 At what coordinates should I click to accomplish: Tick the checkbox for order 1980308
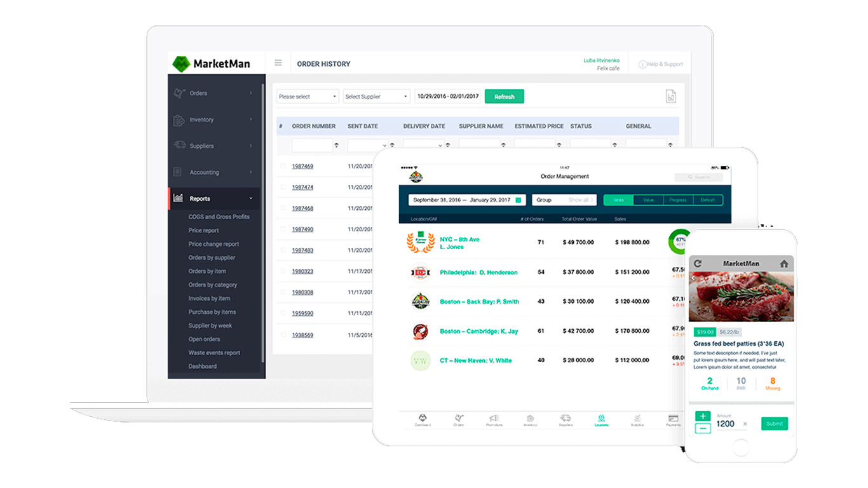coord(283,292)
